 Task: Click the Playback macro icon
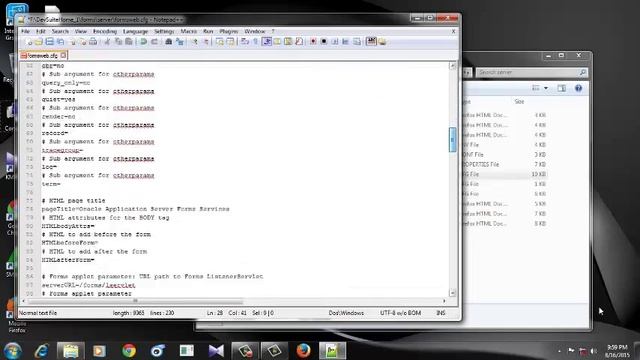(x=335, y=42)
